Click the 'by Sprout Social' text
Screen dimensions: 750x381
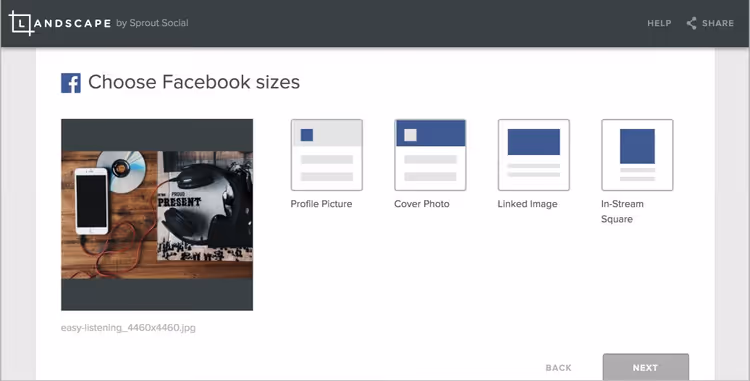152,23
